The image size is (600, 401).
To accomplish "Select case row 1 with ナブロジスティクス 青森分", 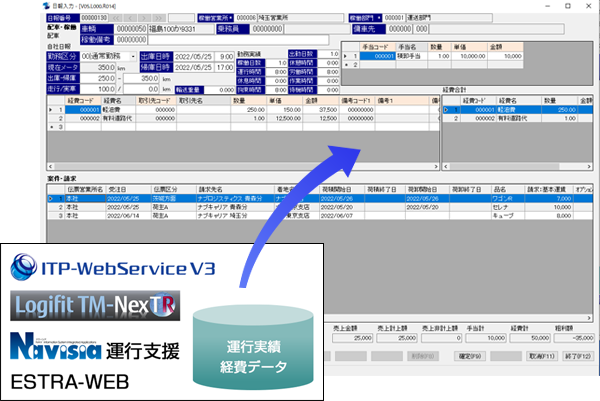I will [320, 199].
